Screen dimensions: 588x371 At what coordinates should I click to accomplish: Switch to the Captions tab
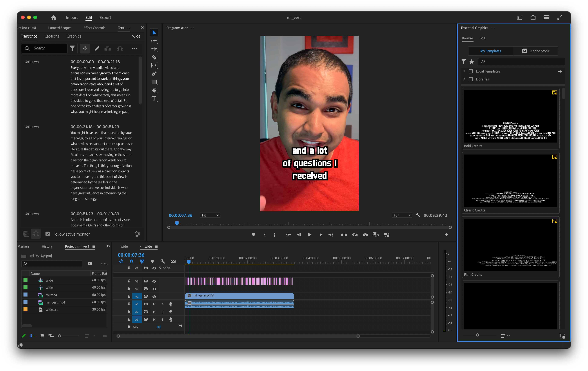click(x=52, y=36)
